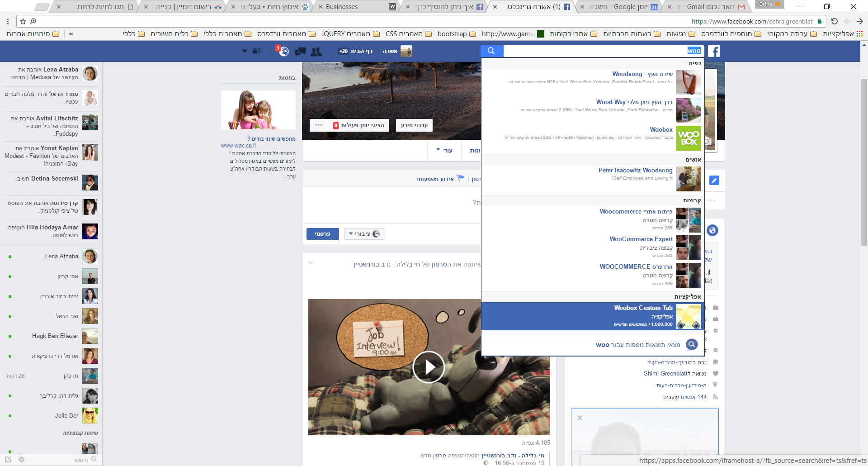Click the privacy shortcuts lock icon

[257, 51]
